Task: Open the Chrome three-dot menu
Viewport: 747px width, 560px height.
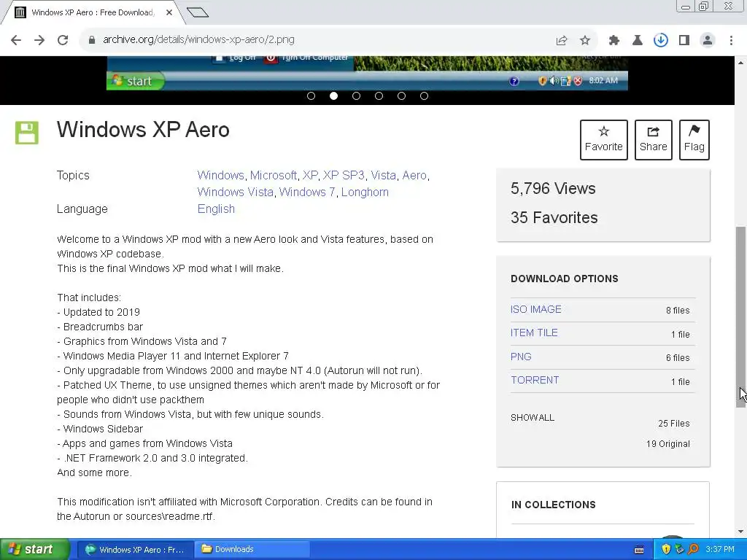Action: [x=731, y=41]
